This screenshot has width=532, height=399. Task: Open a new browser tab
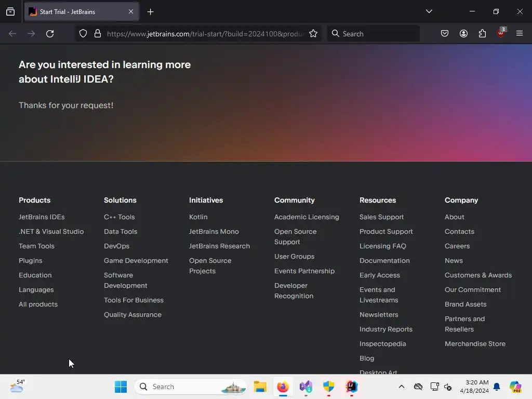[x=150, y=12]
